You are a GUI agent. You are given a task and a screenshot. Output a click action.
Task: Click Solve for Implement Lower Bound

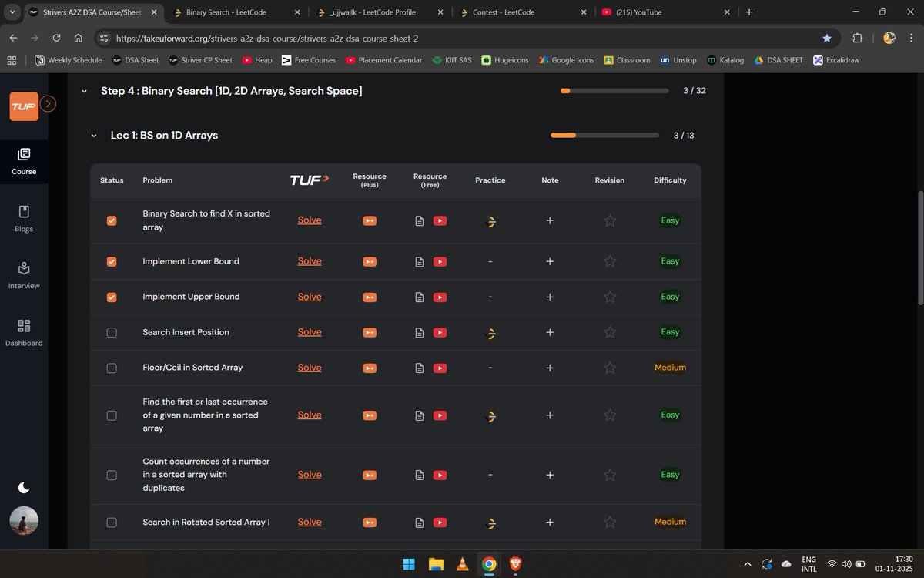(x=310, y=261)
